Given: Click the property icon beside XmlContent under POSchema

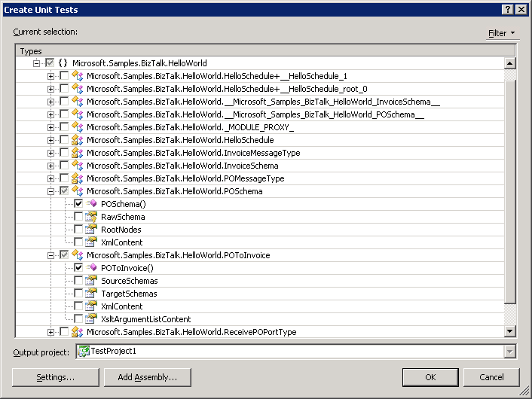Looking at the screenshot, I should 91,242.
